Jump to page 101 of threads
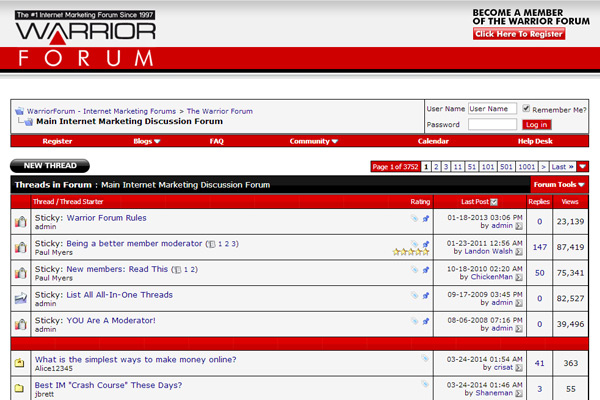Viewport: 600px width, 400px height. point(488,167)
